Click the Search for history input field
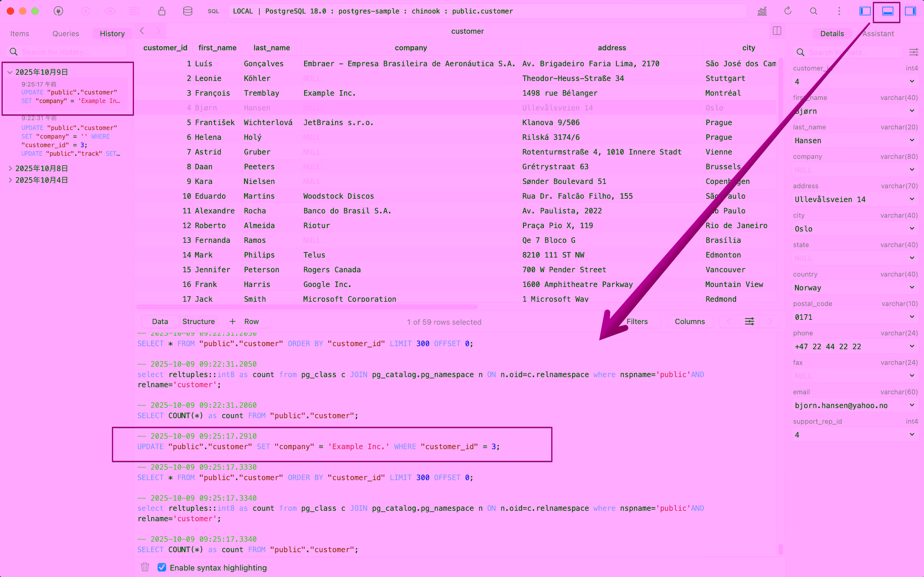This screenshot has width=924, height=577. [72, 52]
